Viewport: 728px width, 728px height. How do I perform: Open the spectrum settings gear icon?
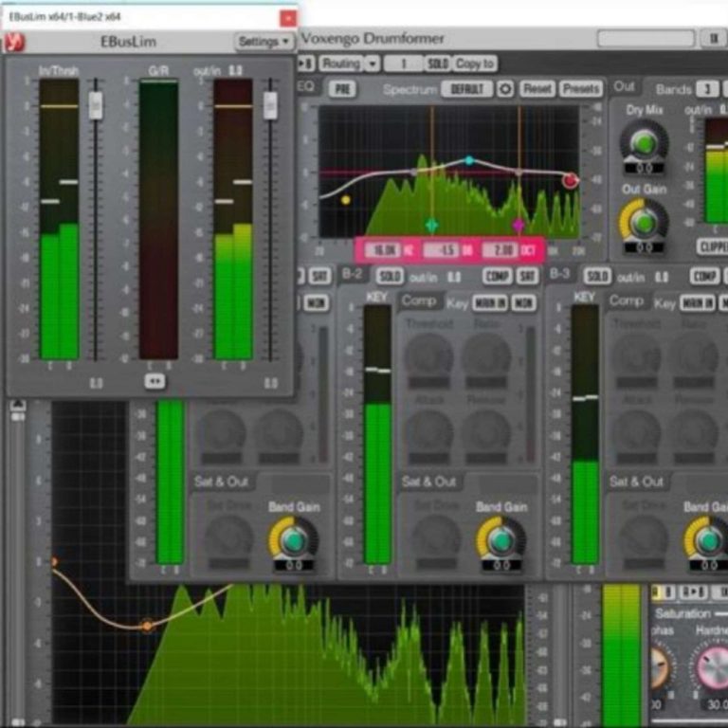(505, 89)
